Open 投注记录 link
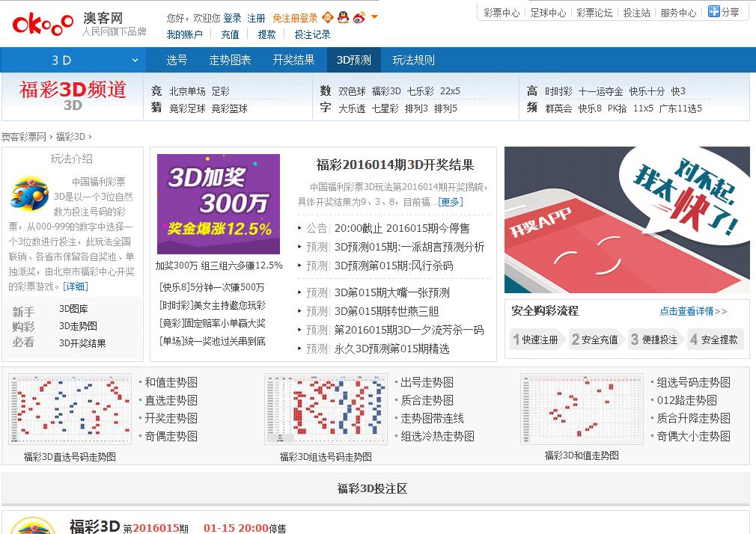 [312, 34]
